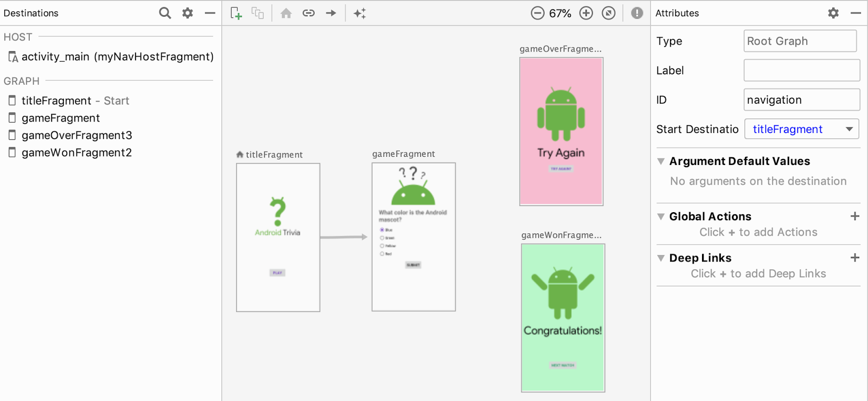868x401 pixels.
Task: Add a new global action
Action: (x=854, y=217)
